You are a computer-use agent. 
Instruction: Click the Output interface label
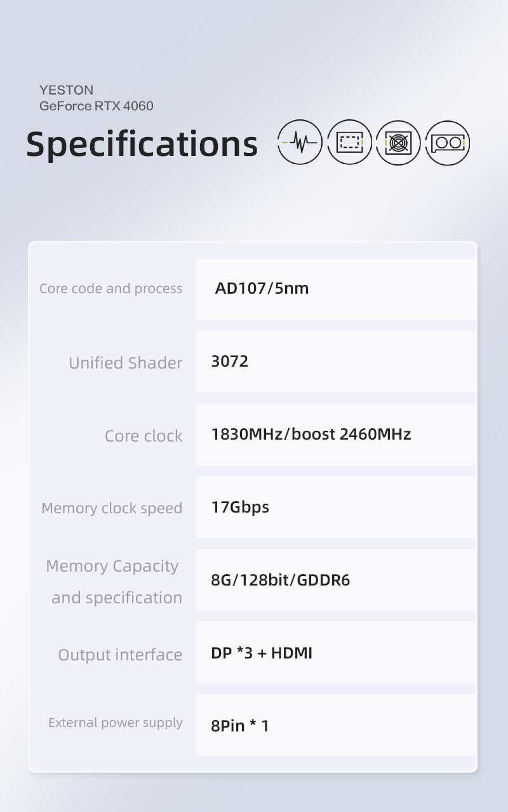point(120,655)
